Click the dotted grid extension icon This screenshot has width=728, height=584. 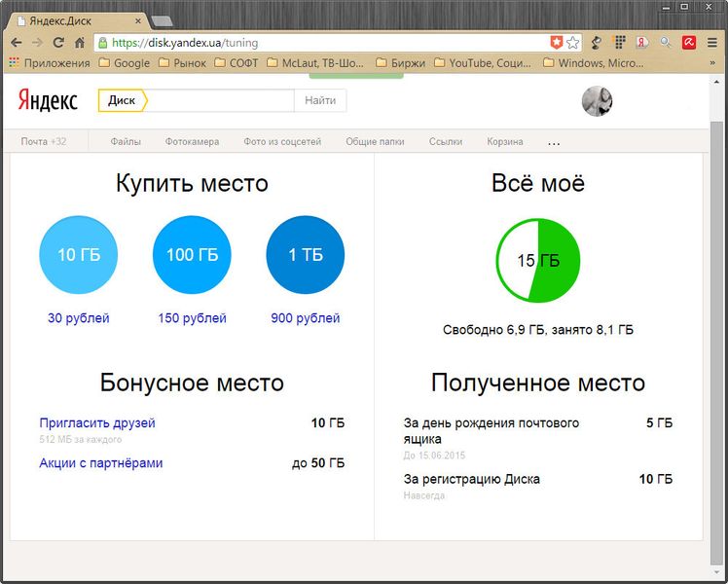tap(619, 42)
